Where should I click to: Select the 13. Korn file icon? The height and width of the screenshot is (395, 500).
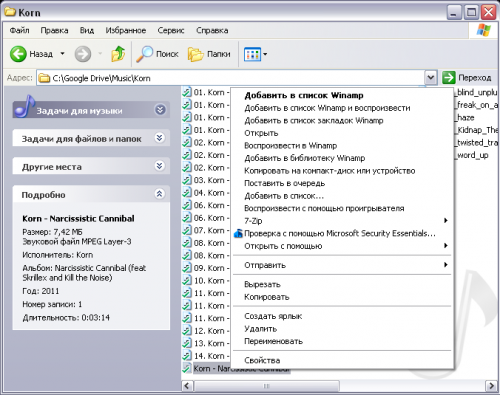pyautogui.click(x=187, y=343)
